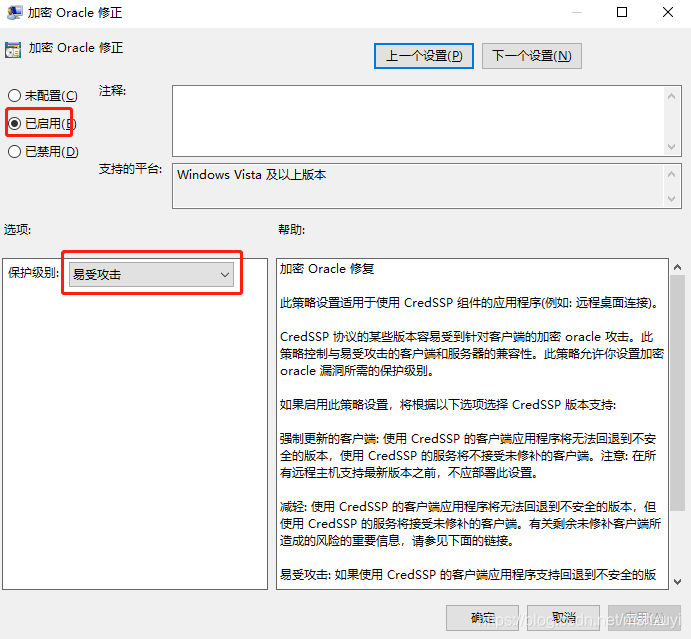The height and width of the screenshot is (639, 691).
Task: Close the 加密 Oracle 修正 window
Action: click(668, 12)
